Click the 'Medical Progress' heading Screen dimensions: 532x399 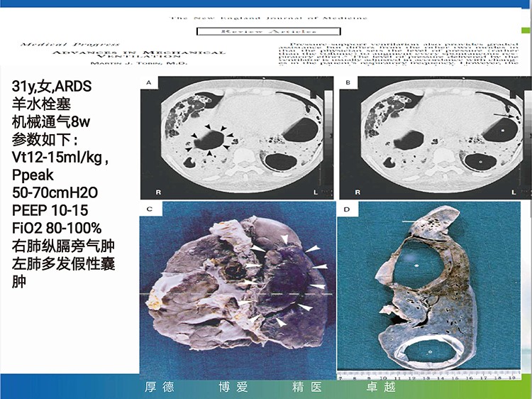70,45
